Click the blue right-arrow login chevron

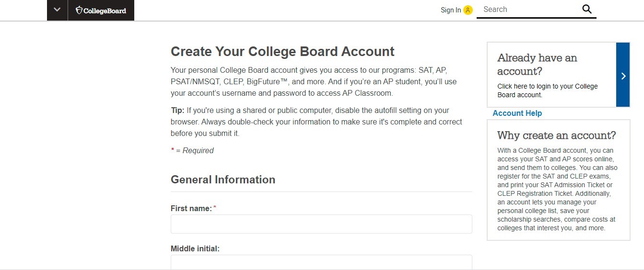click(623, 75)
